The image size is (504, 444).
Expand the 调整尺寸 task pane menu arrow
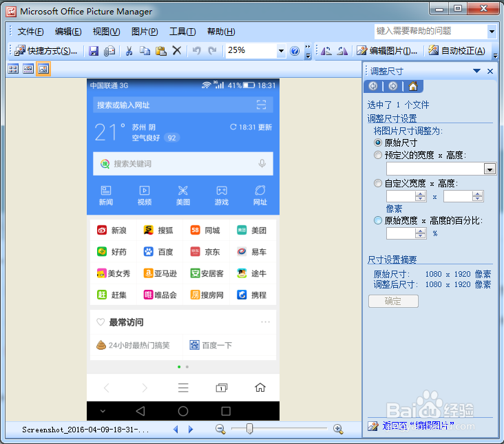tap(476, 71)
